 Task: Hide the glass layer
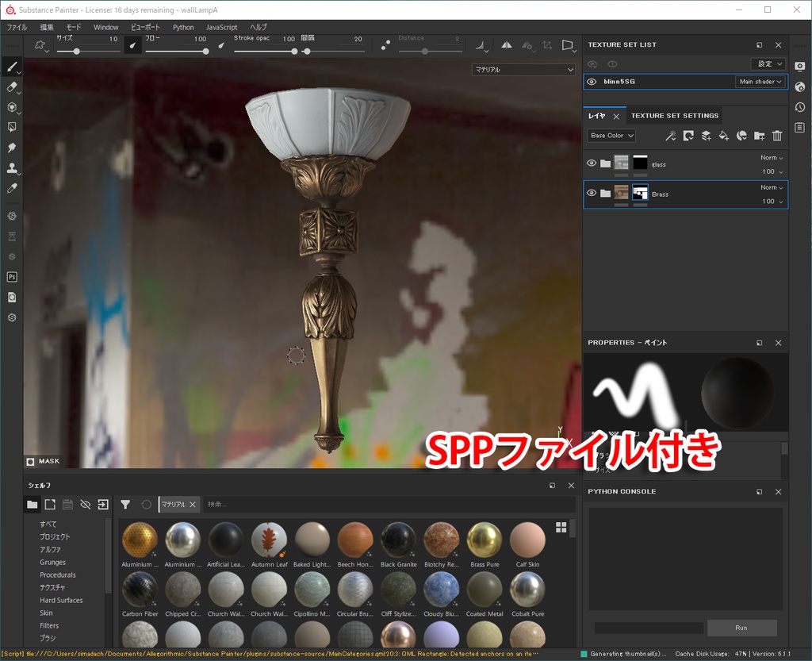pyautogui.click(x=592, y=163)
